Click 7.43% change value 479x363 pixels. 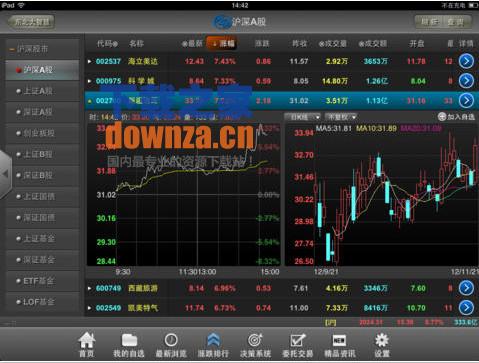coord(225,61)
